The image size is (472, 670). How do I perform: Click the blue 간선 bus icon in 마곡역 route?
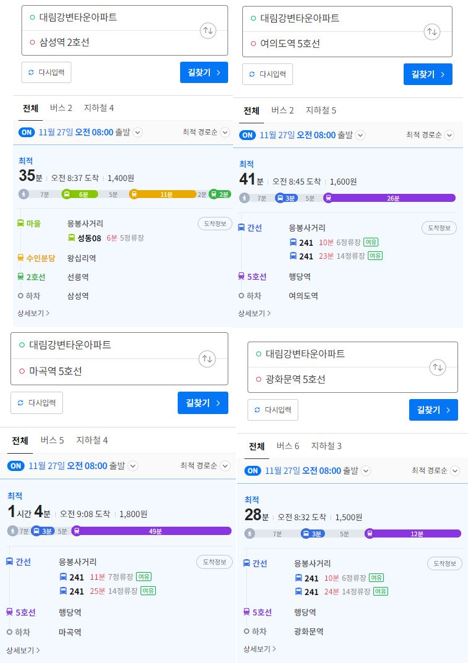click(x=9, y=561)
